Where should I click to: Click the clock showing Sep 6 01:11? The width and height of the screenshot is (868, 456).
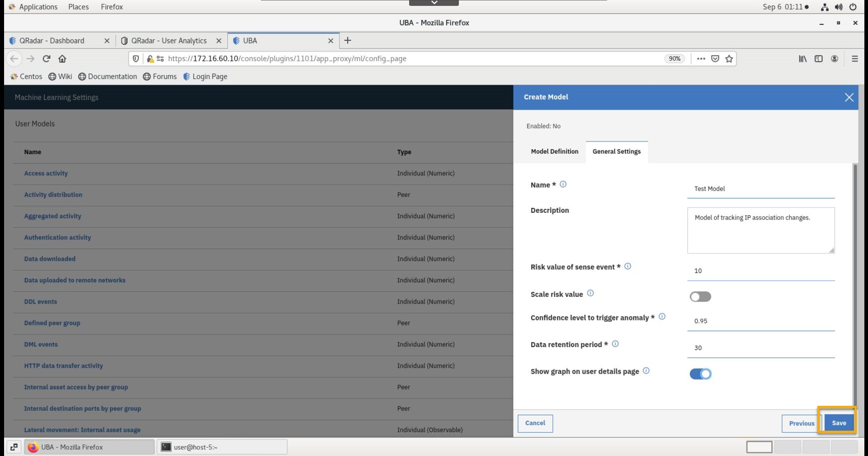[x=785, y=7]
